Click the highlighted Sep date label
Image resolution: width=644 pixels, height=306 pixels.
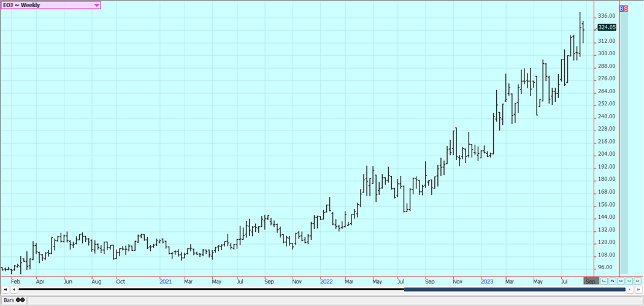(x=591, y=281)
